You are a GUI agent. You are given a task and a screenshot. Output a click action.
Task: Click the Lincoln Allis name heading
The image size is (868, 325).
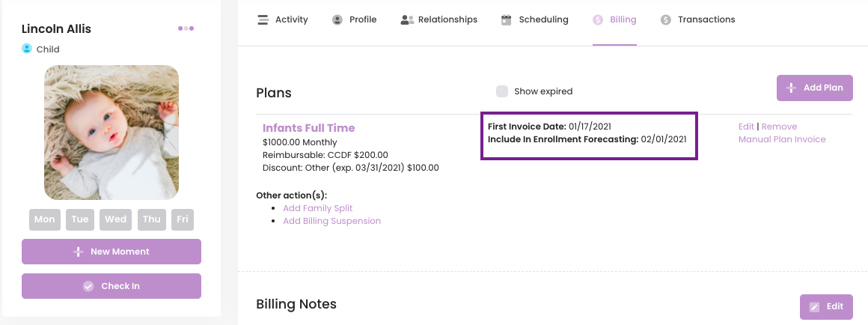(56, 28)
